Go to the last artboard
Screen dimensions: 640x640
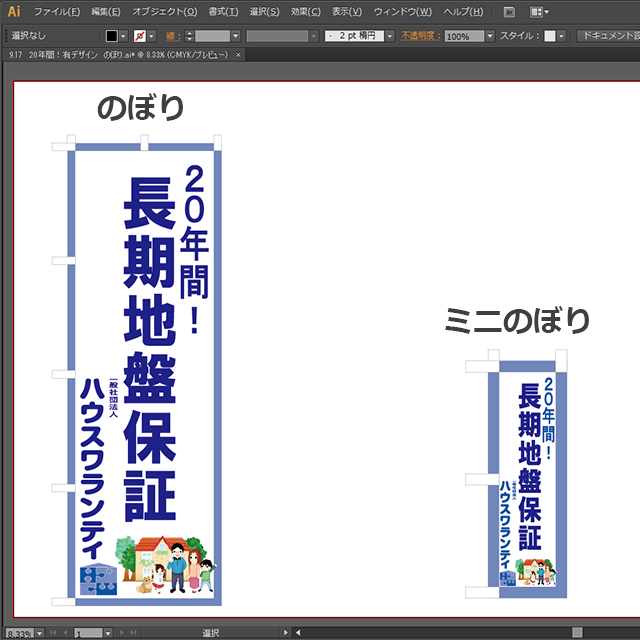tap(133, 633)
